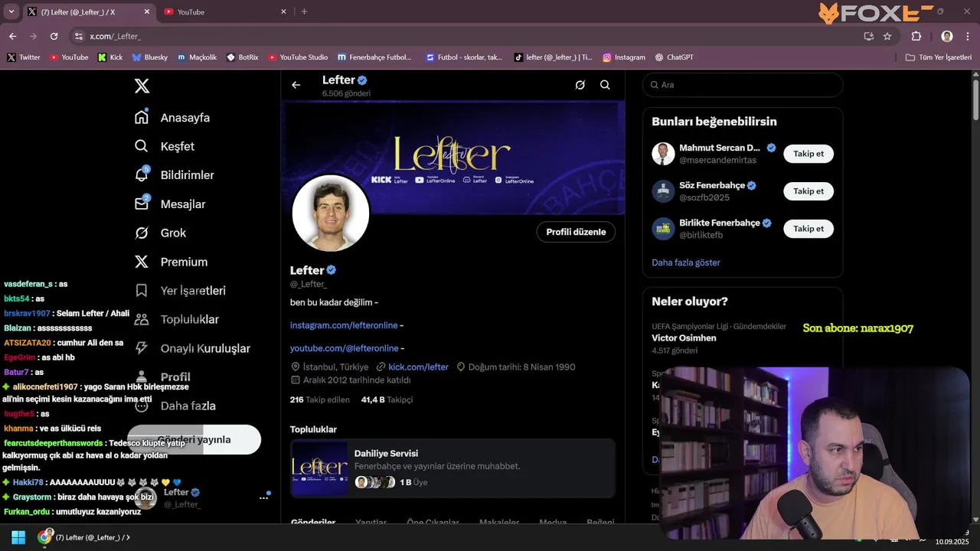Open YouTube bookmark in bookmarks bar
This screenshot has width=980, height=551.
[69, 57]
